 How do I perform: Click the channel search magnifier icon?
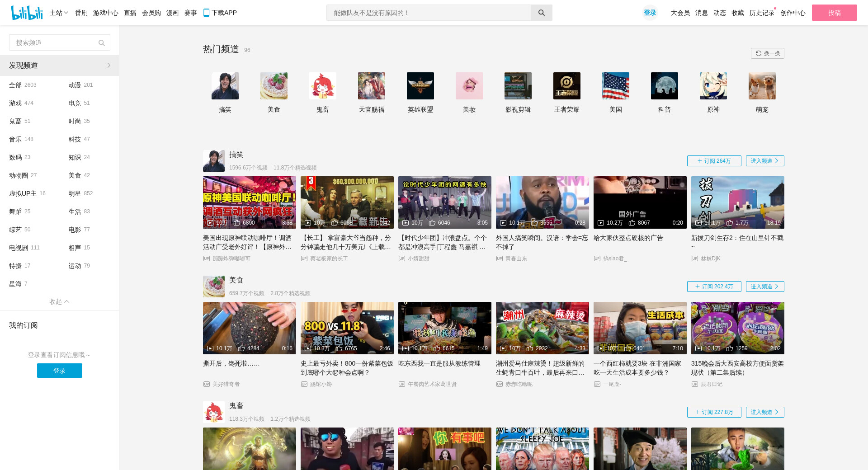102,43
